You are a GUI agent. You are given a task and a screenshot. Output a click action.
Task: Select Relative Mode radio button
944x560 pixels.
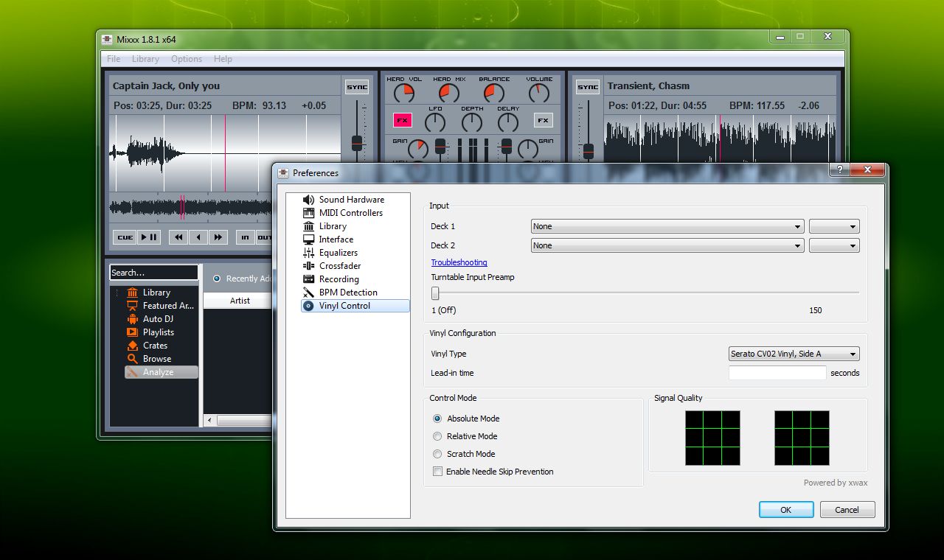pos(437,436)
